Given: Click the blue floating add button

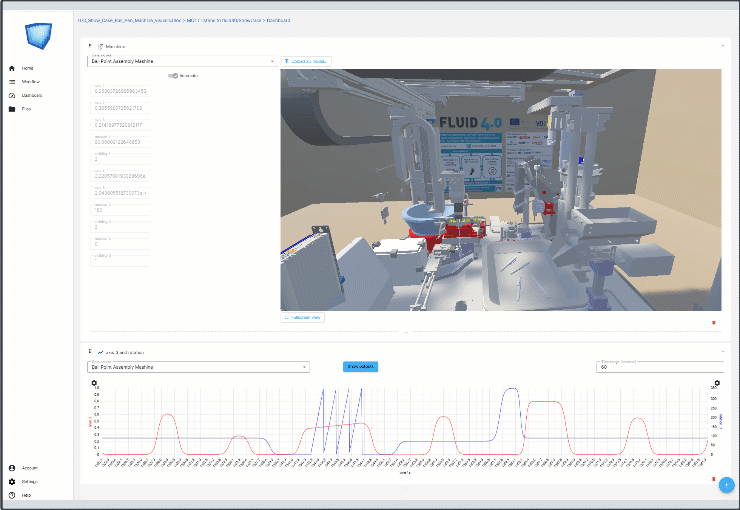Looking at the screenshot, I should coord(726,485).
